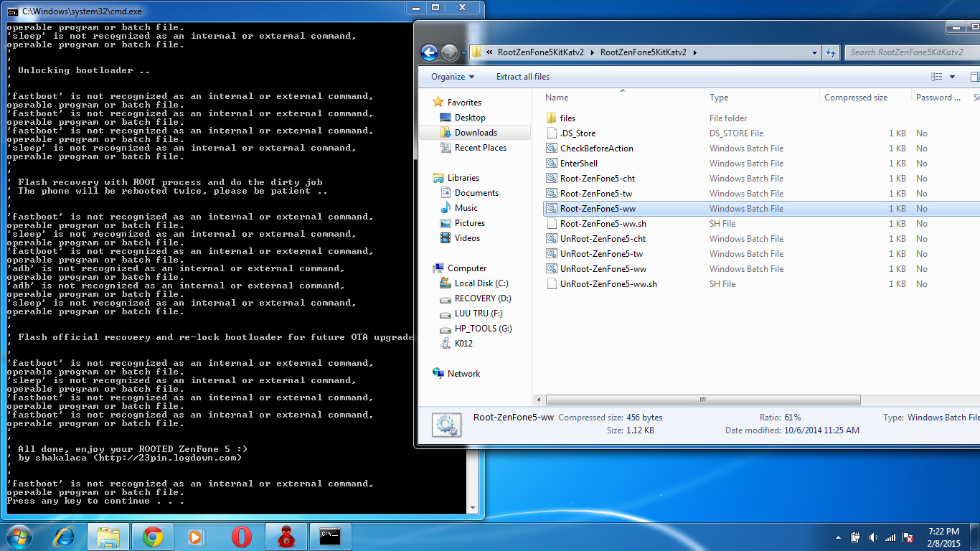Open the Windows Start menu

19,537
